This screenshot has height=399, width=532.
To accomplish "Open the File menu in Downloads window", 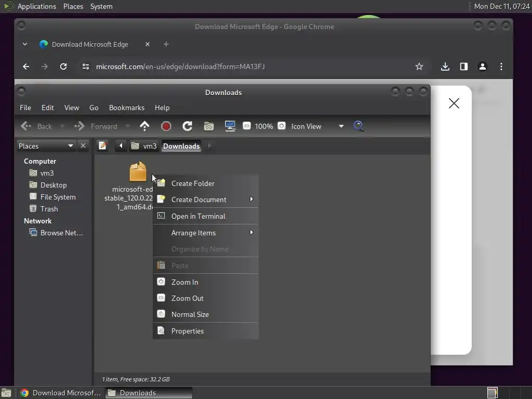I will point(25,108).
